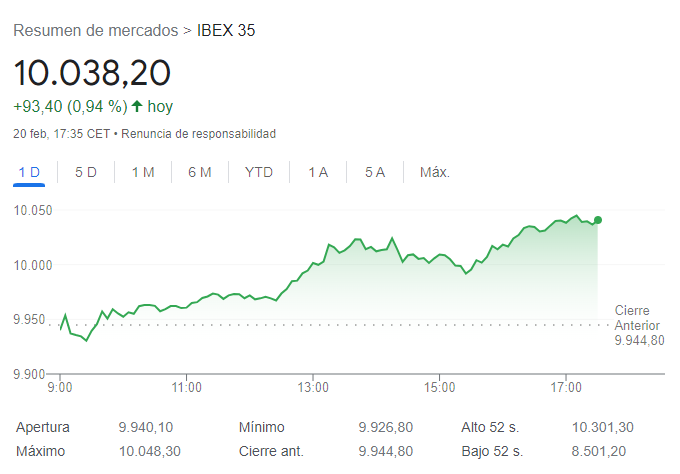Screen dimensions: 680x474
Task: Click the Cierre Anterior 9.944,80 chart label
Action: 639,325
